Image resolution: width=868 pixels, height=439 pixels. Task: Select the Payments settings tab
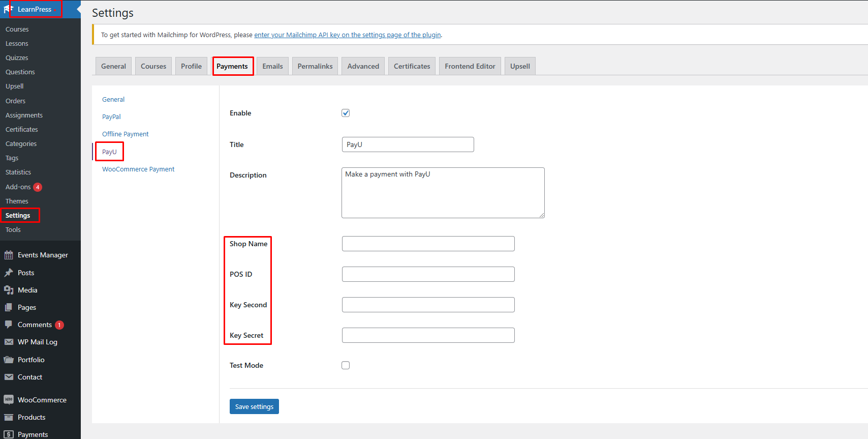coord(232,66)
